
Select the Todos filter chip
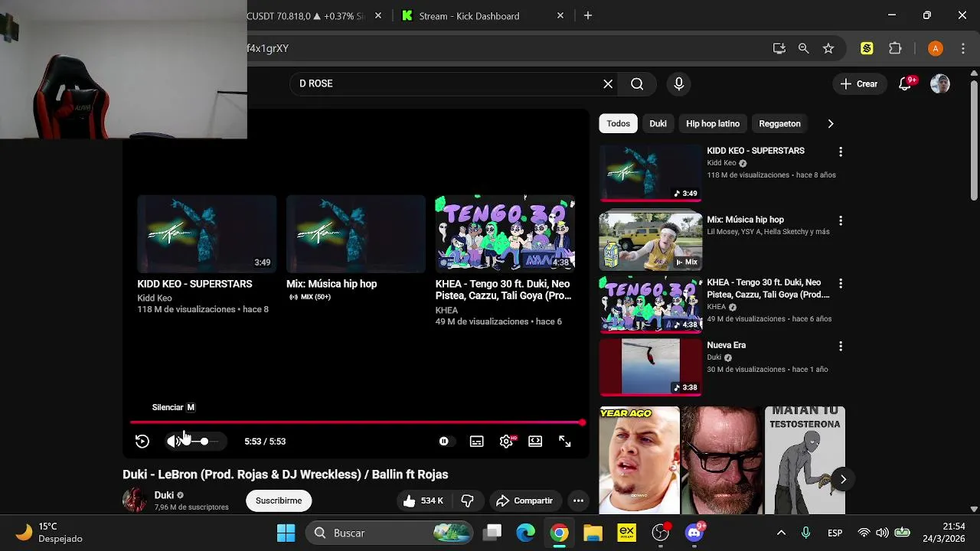click(619, 124)
